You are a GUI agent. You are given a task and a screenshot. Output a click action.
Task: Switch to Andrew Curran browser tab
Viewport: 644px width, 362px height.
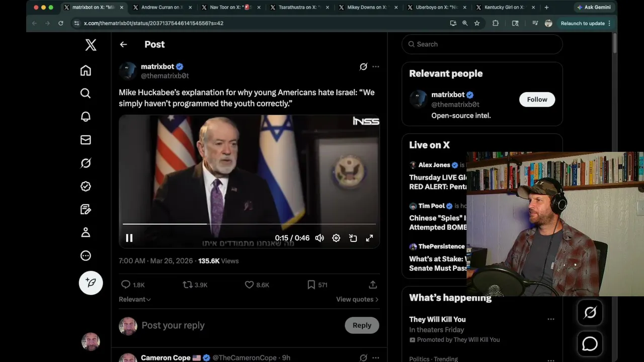point(162,8)
